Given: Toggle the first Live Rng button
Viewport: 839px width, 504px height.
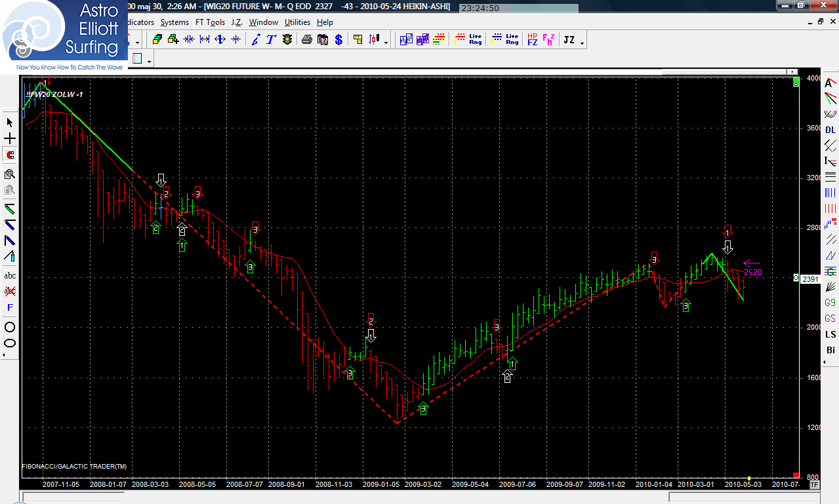Looking at the screenshot, I should (x=475, y=40).
